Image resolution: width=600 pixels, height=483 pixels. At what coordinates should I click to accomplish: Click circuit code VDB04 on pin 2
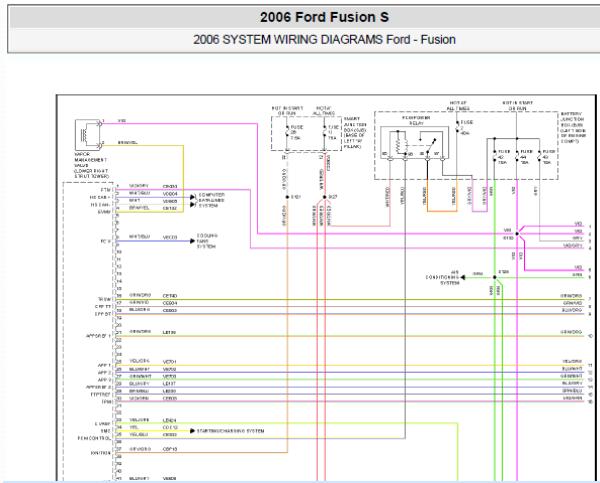tap(170, 194)
